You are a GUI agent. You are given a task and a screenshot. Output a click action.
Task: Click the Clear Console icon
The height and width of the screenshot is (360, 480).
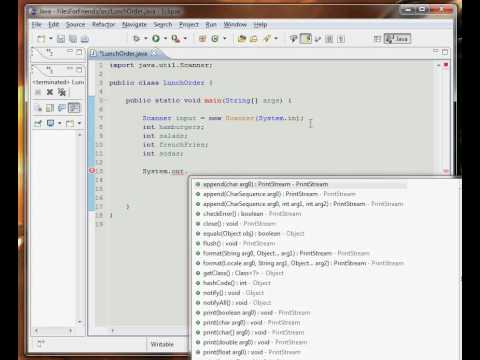[x=38, y=108]
